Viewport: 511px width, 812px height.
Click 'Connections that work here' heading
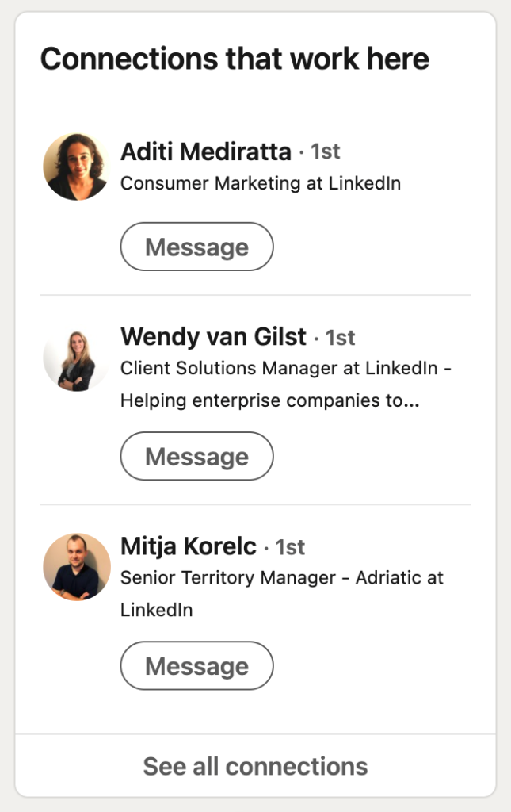(235, 59)
